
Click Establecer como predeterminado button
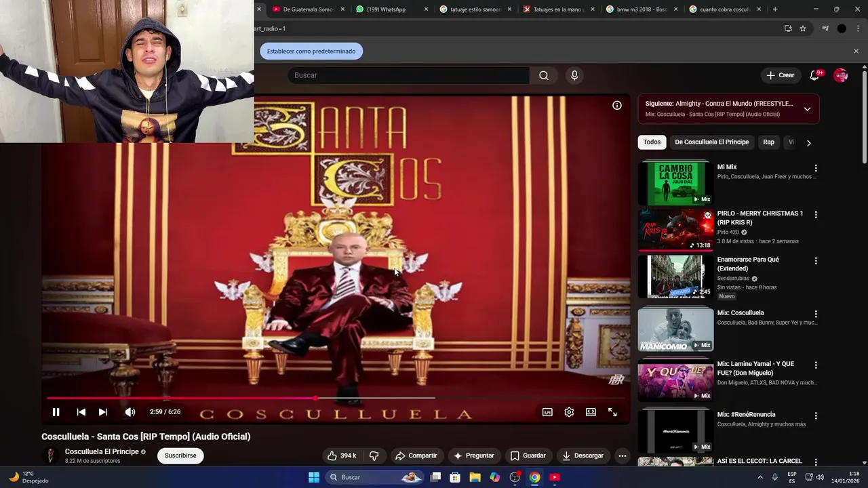pos(311,52)
